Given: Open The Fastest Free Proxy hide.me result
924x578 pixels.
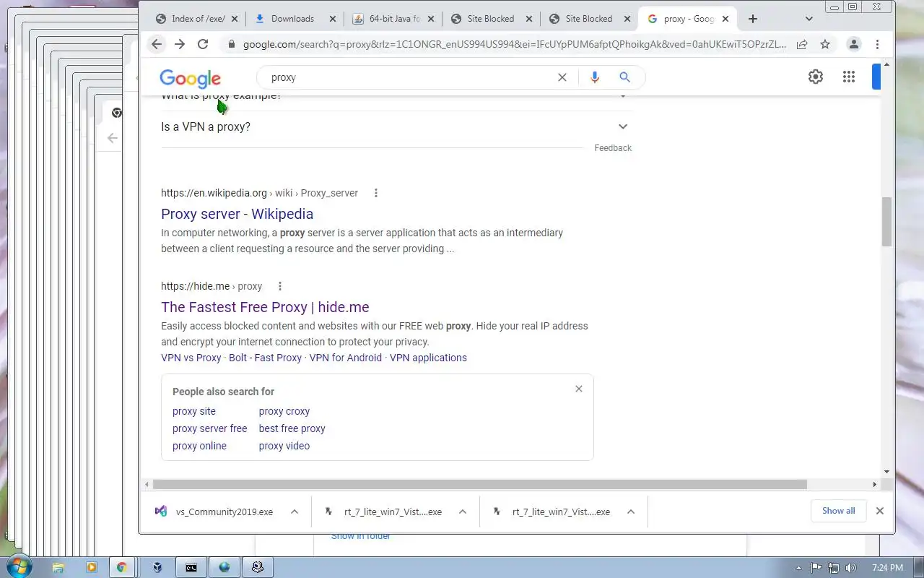Looking at the screenshot, I should click(265, 307).
